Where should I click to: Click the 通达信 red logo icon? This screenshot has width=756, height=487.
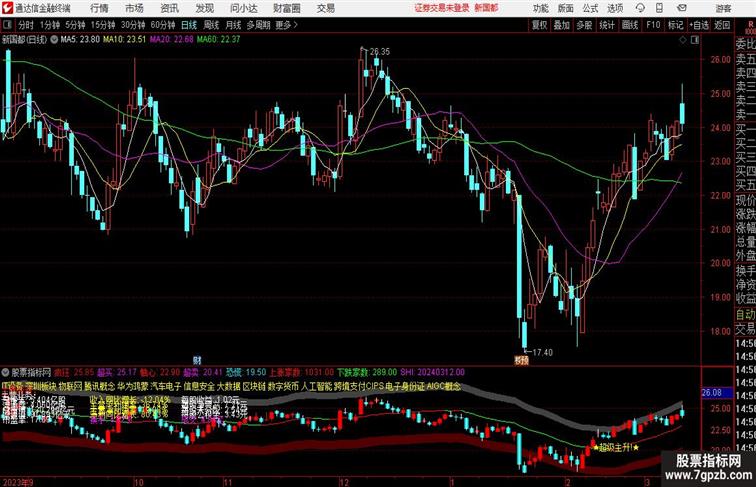7,8
